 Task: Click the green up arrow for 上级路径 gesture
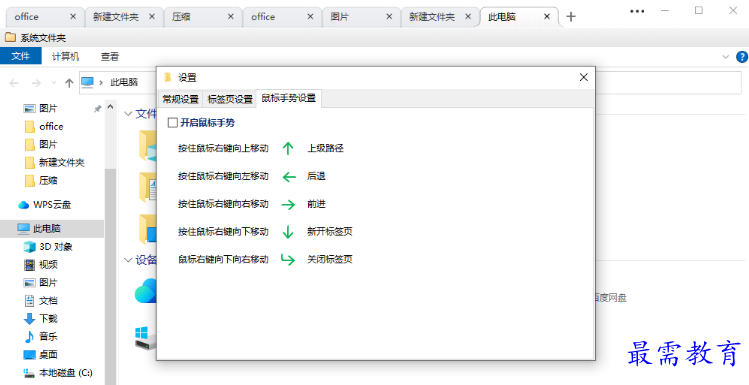pyautogui.click(x=288, y=149)
